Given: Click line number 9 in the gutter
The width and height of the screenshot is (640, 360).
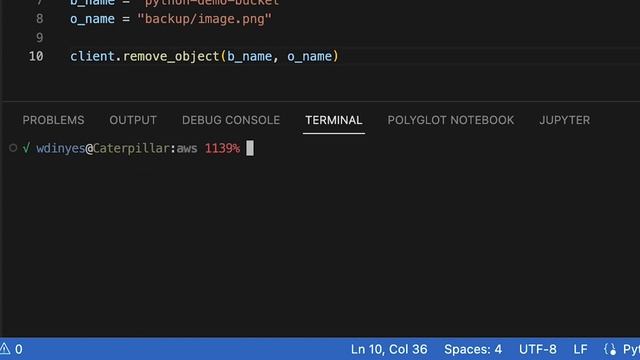Looking at the screenshot, I should pyautogui.click(x=40, y=38).
